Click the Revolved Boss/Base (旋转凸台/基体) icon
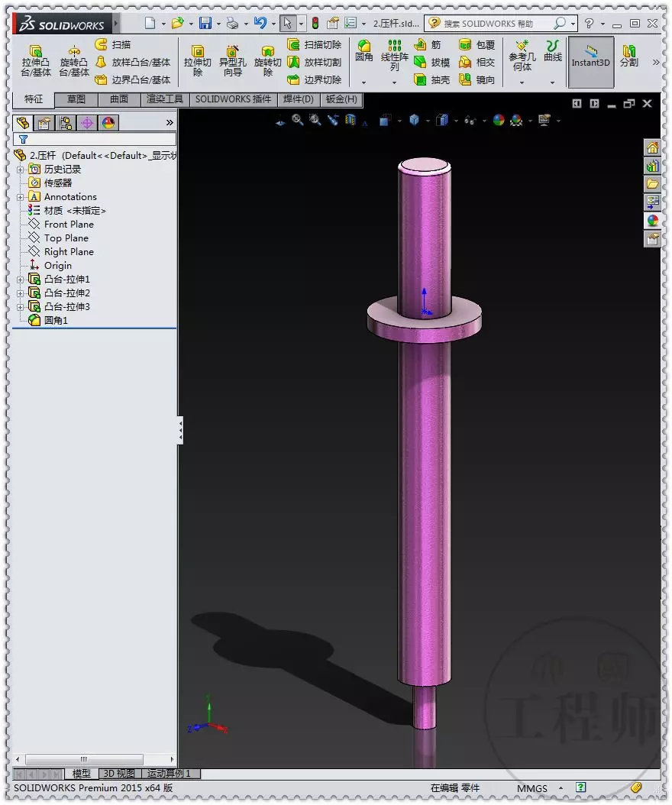 coord(74,60)
